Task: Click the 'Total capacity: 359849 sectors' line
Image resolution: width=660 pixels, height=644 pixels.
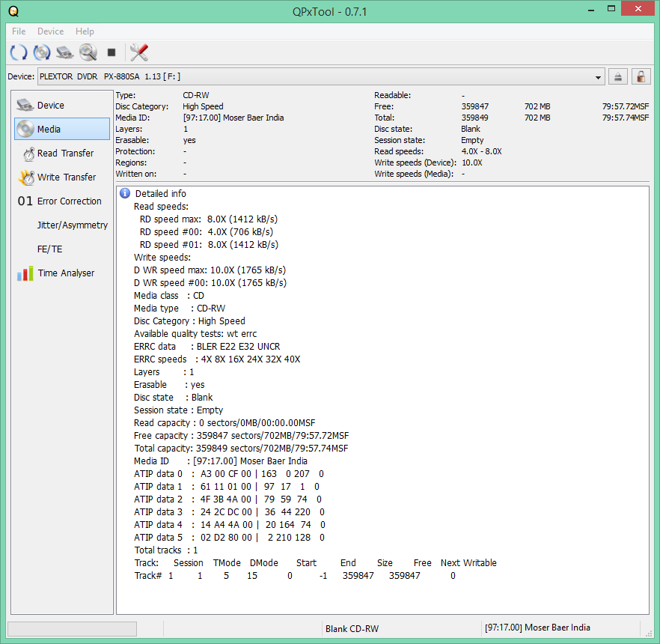Action: click(x=241, y=449)
